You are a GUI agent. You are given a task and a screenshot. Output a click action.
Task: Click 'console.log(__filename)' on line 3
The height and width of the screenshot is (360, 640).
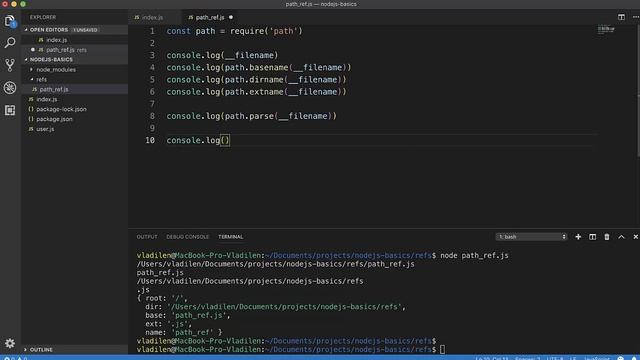coord(222,55)
